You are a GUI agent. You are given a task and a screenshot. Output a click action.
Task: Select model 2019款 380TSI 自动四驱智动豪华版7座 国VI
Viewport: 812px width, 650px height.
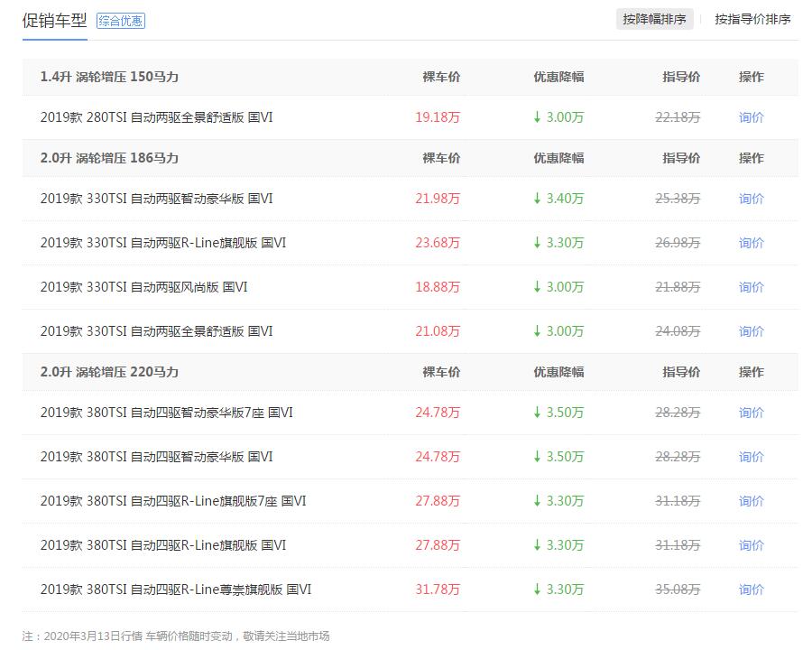click(167, 413)
